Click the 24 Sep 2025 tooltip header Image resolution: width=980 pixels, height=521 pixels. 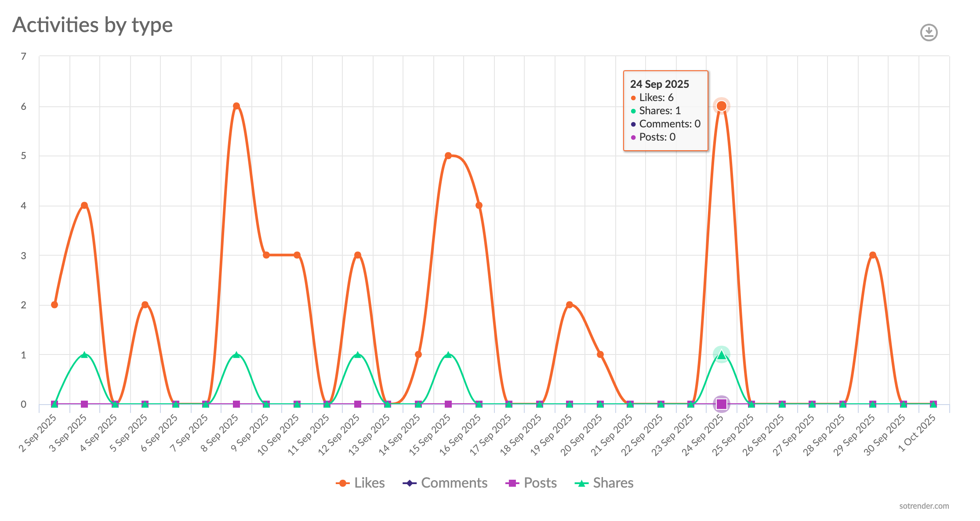click(x=659, y=83)
